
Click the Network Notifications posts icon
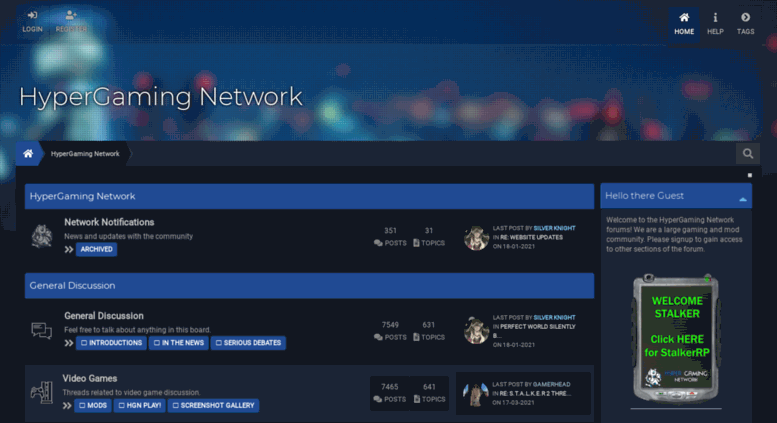(x=378, y=243)
